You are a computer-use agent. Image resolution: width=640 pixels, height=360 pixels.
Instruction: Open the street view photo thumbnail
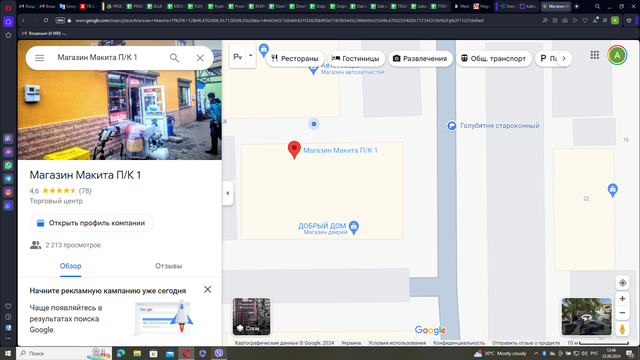tap(587, 316)
